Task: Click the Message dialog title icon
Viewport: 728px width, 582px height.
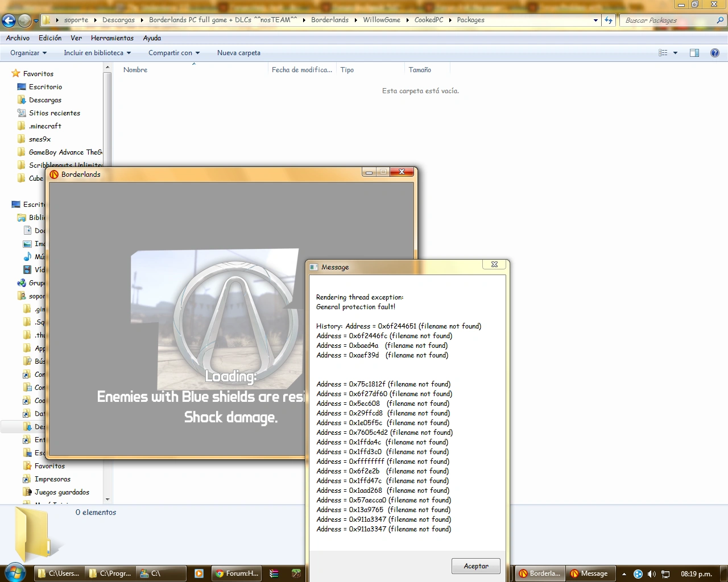Action: (314, 267)
